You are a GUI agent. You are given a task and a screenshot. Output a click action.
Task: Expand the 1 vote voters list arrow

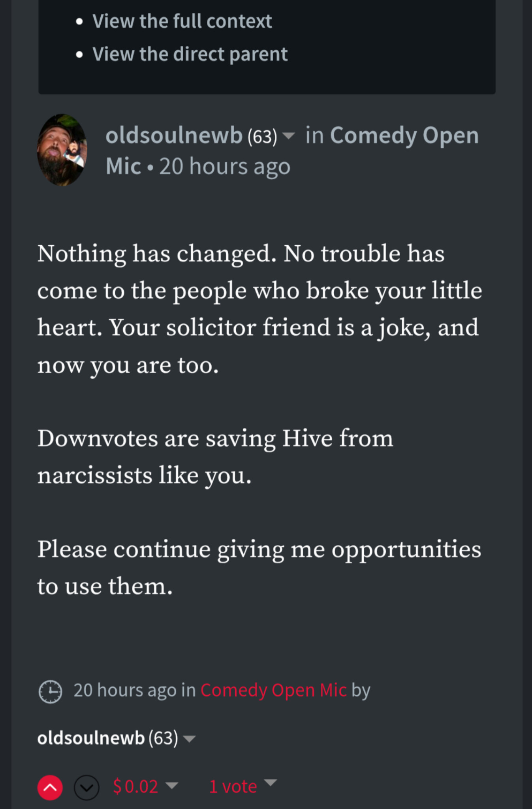(271, 782)
